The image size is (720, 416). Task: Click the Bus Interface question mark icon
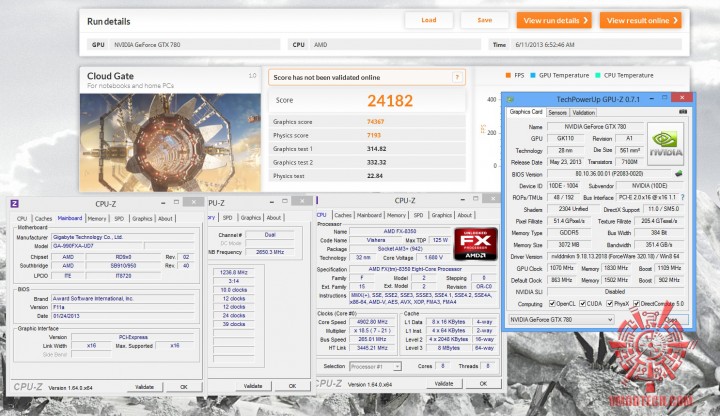pos(683,197)
